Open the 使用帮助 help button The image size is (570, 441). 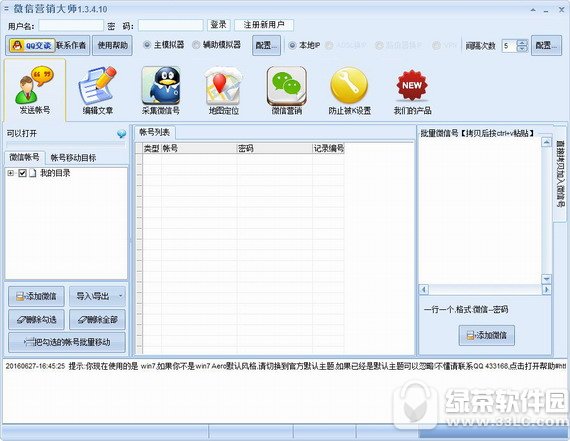click(x=112, y=45)
